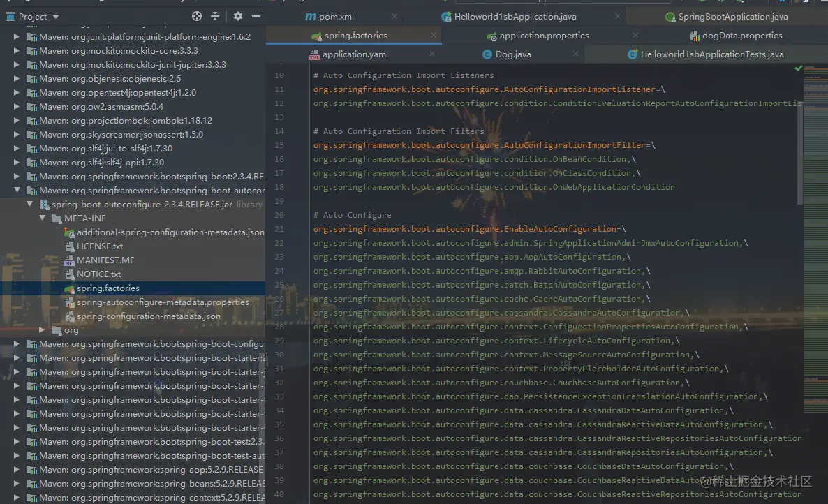Screen dimensions: 828x504
Task: Expand Maven spring-context:5.2.9 node
Action: pos(16,498)
